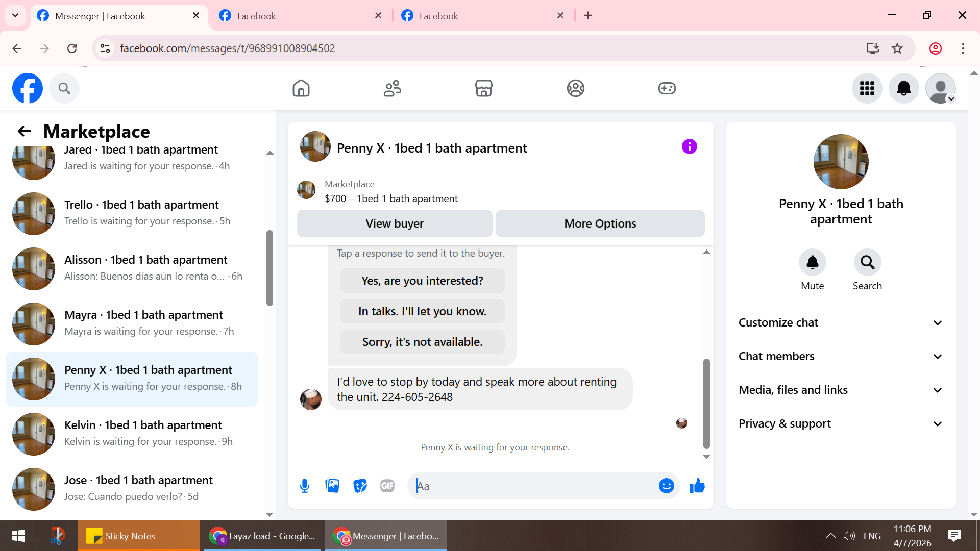Image resolution: width=980 pixels, height=551 pixels.
Task: Open the Facebook logo home link
Action: click(x=28, y=88)
